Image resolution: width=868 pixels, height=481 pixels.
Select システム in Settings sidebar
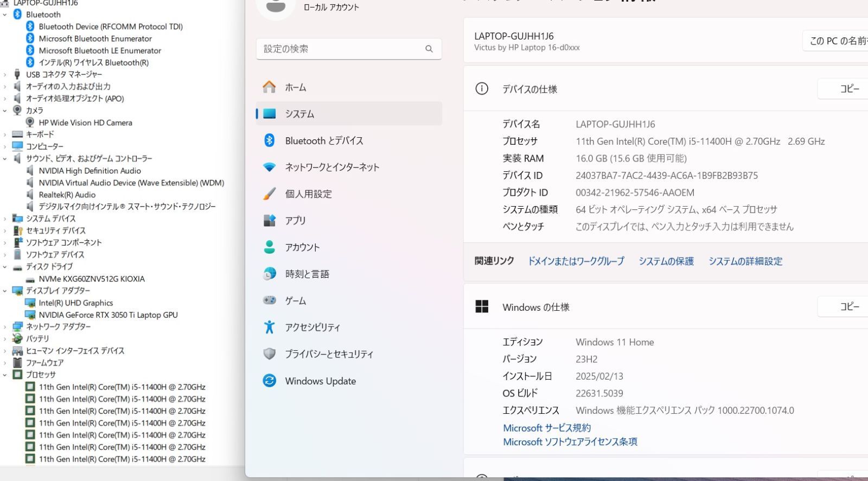[349, 114]
